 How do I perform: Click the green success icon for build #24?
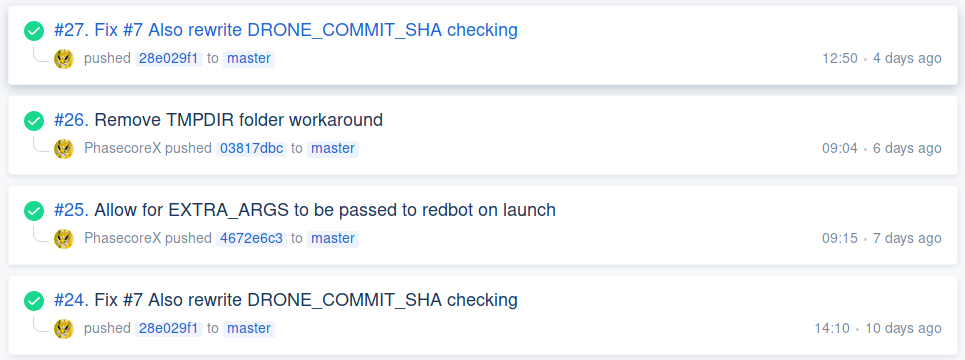(34, 300)
